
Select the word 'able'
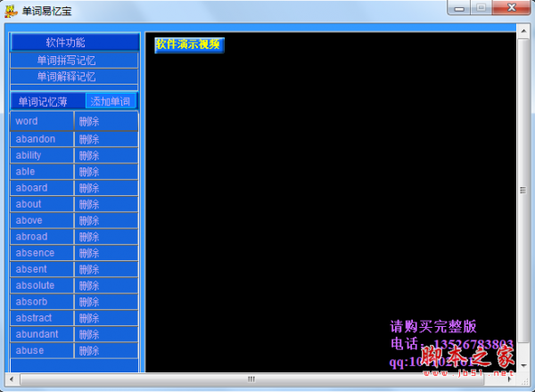tap(42, 171)
